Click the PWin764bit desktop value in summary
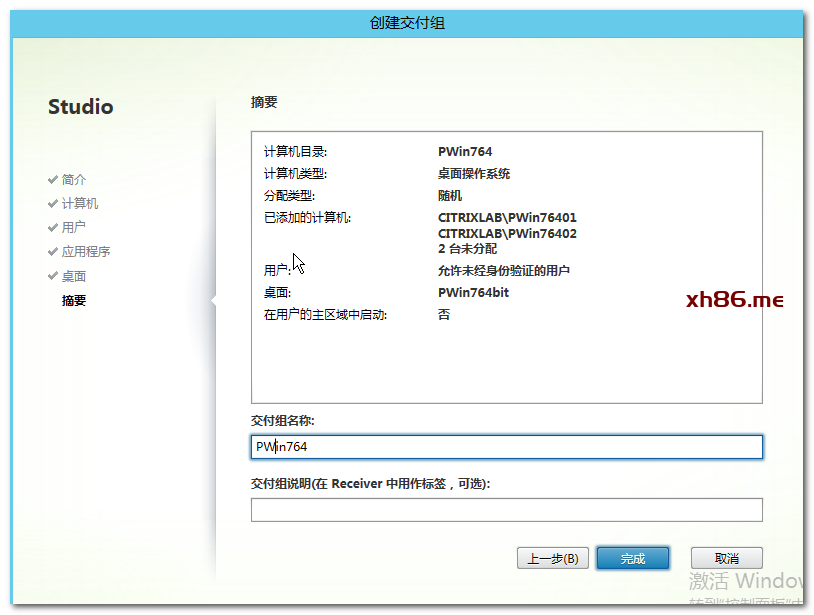The image size is (814, 615). (473, 293)
